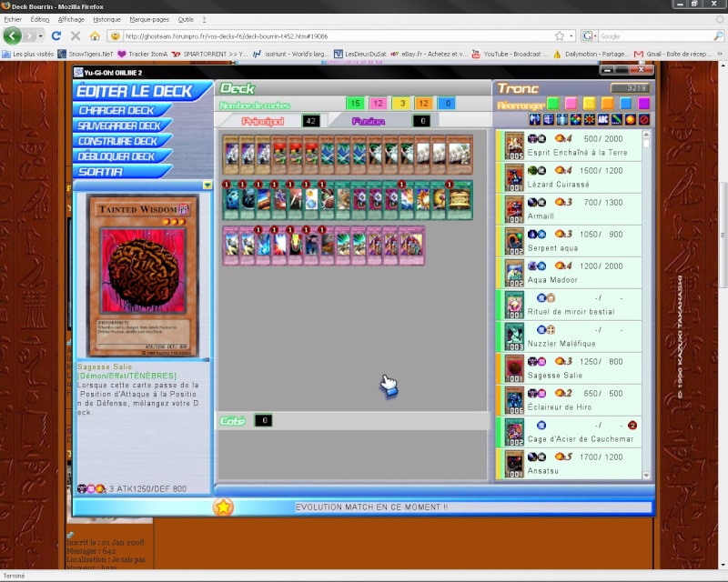Viewport: 728px width, 582px height.
Task: Sort trunk by DEF with the shield icon
Action: pyautogui.click(x=549, y=120)
